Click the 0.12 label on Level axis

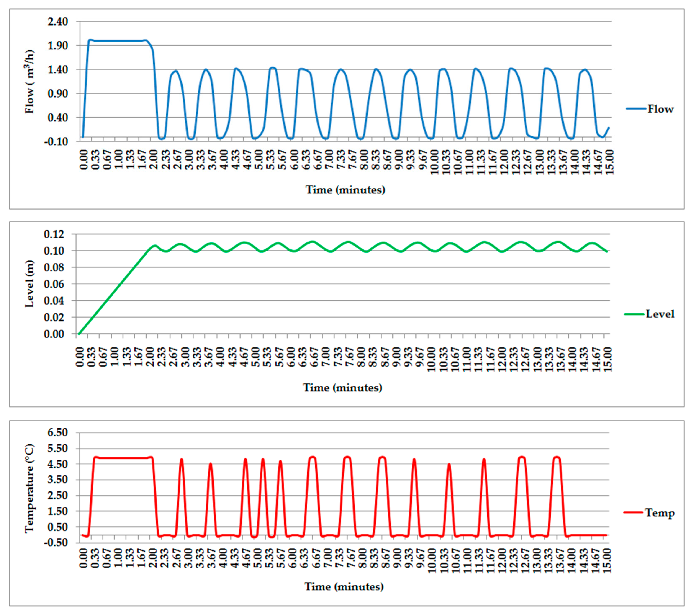[54, 234]
